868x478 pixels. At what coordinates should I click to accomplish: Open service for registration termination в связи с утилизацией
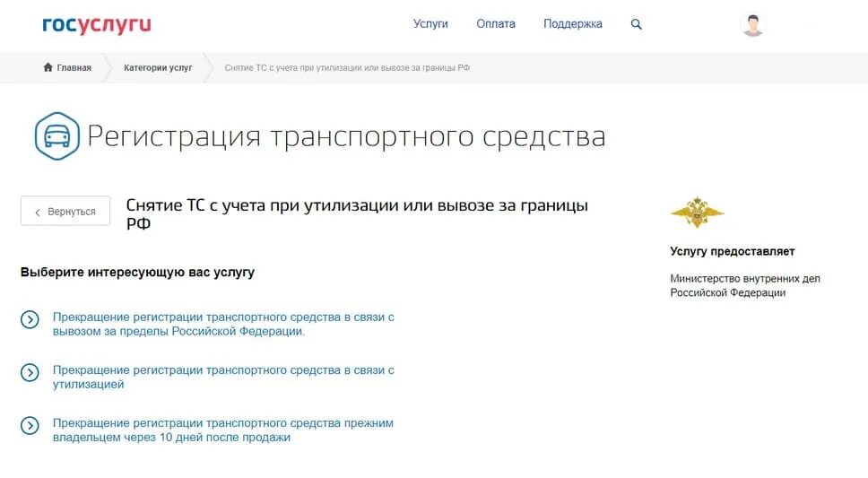tap(223, 378)
